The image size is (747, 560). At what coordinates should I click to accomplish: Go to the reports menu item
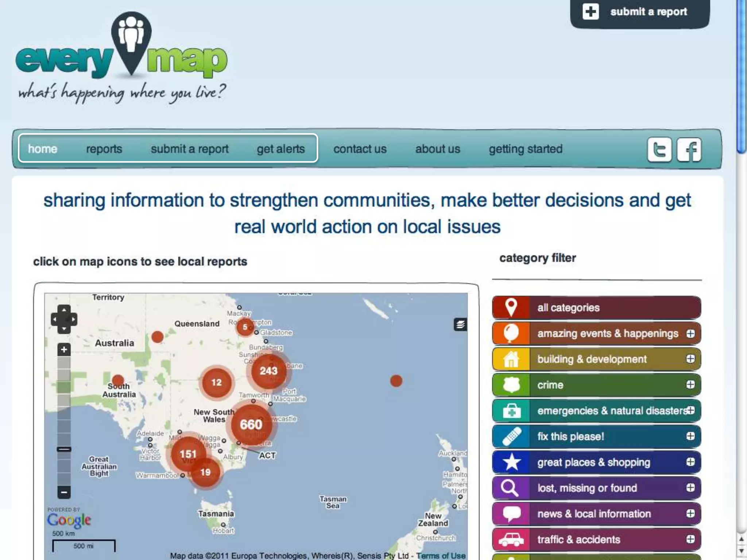pyautogui.click(x=104, y=149)
